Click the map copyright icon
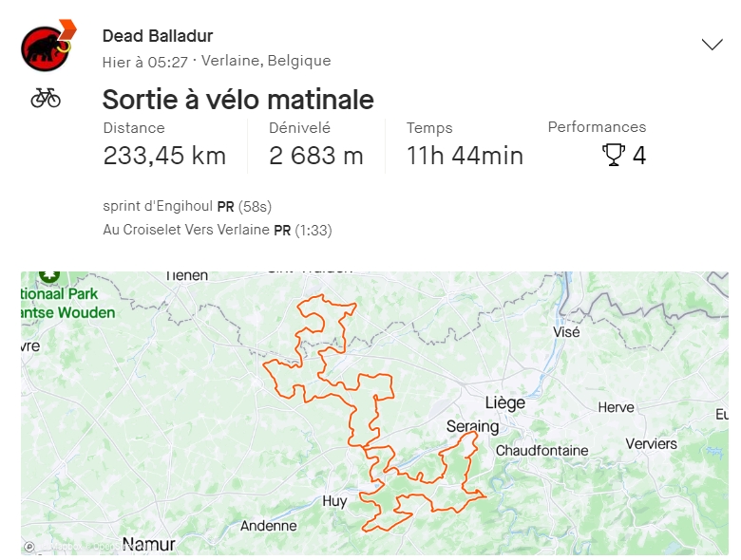 tap(29, 547)
